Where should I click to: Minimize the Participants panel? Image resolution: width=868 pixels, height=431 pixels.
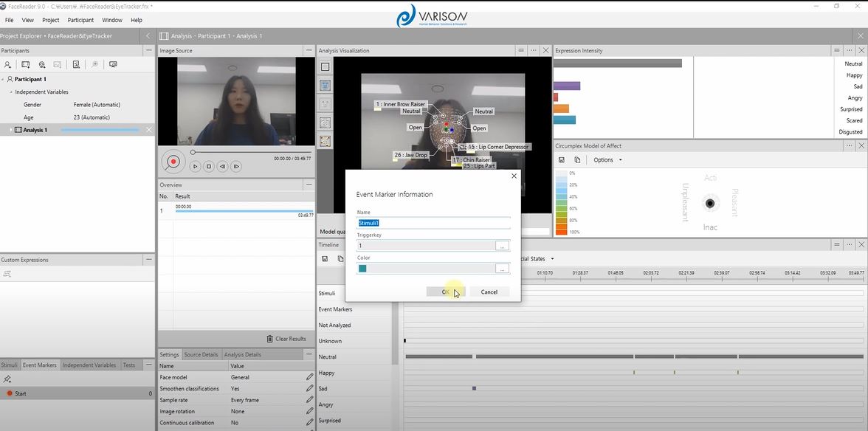[148, 50]
